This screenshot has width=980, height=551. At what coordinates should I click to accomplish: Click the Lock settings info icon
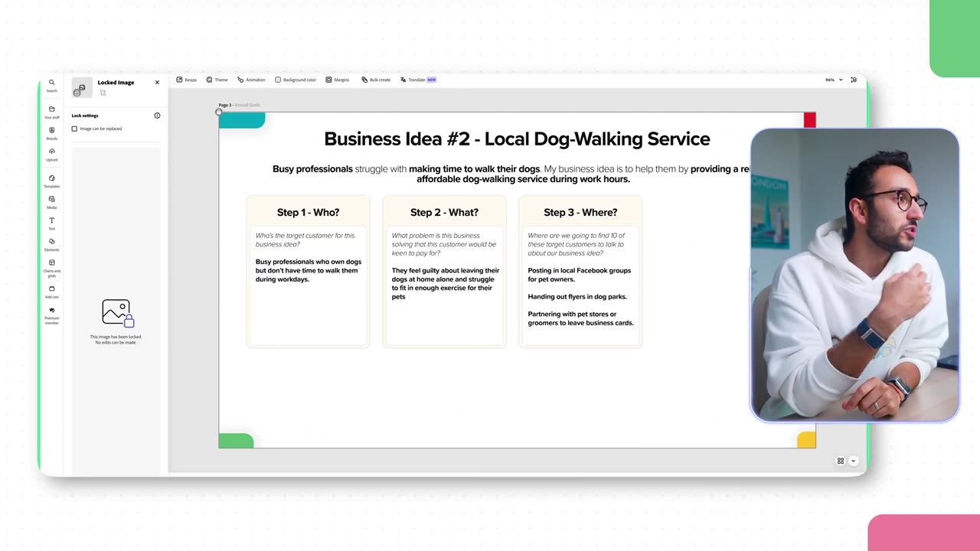pos(157,116)
